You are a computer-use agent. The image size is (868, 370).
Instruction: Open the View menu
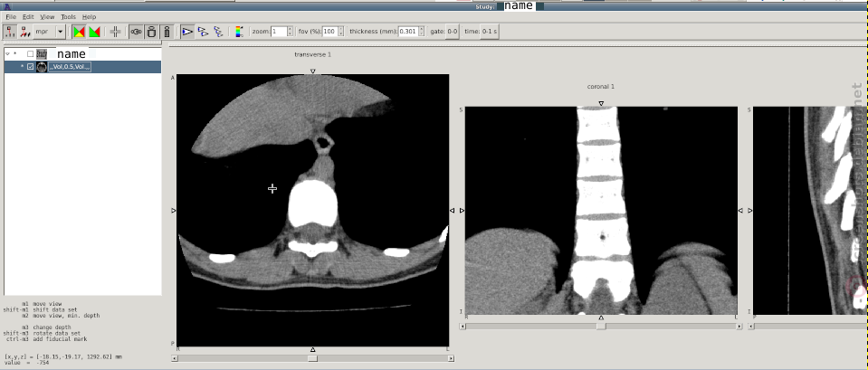47,17
